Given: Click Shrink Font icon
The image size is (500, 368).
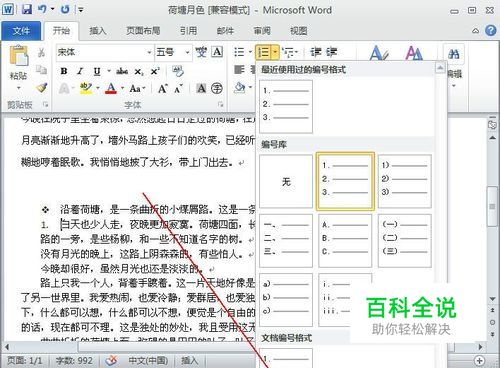Looking at the screenshot, I should point(178,89).
